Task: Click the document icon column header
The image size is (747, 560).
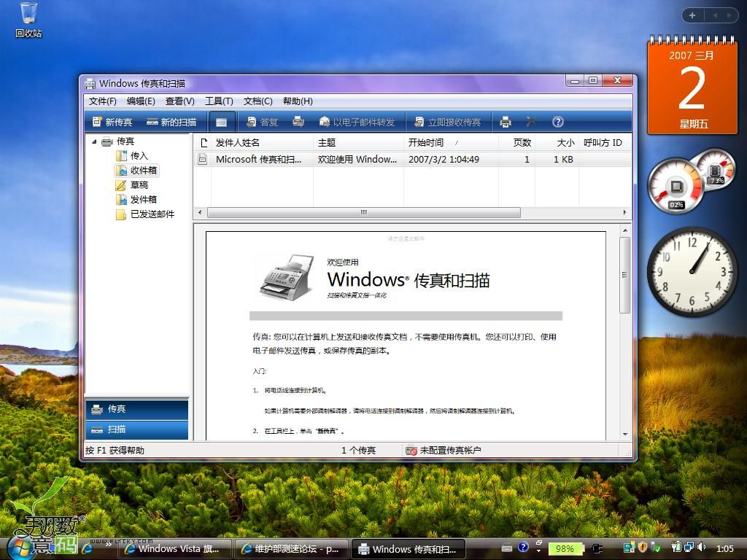Action: [204, 142]
